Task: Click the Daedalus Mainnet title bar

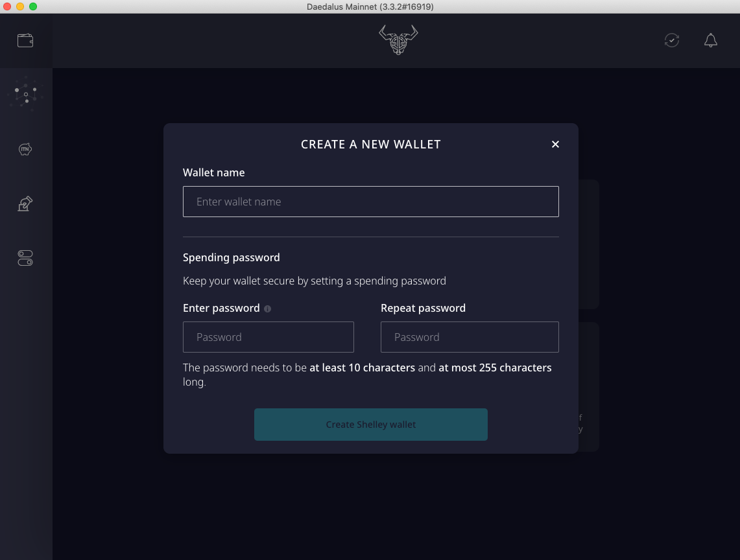Action: (x=370, y=6)
